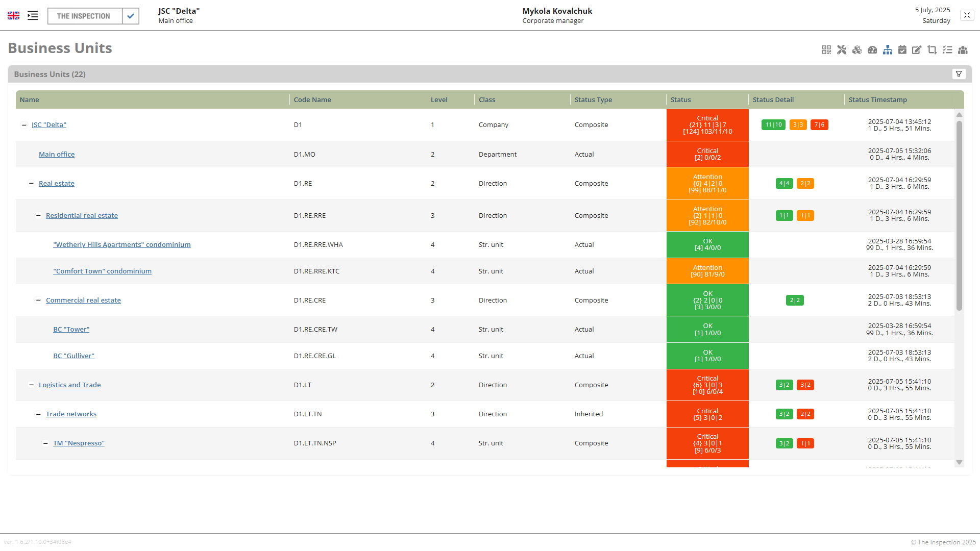Open "Comfort Town" condominium link
The image size is (980, 551).
point(102,271)
